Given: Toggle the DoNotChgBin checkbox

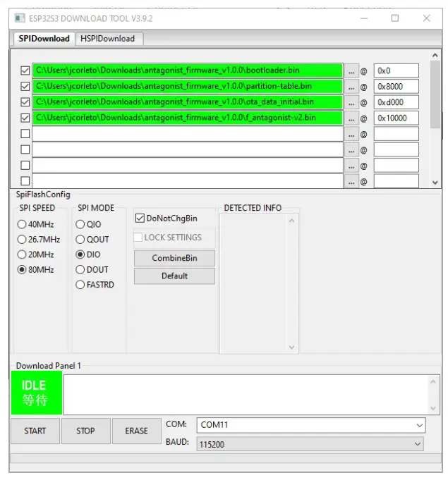Looking at the screenshot, I should point(166,219).
